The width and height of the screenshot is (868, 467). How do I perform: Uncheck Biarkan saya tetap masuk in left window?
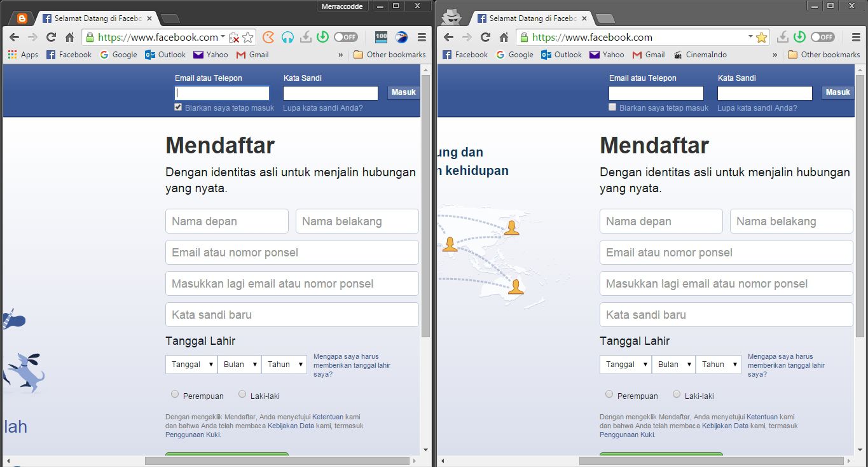pos(178,106)
